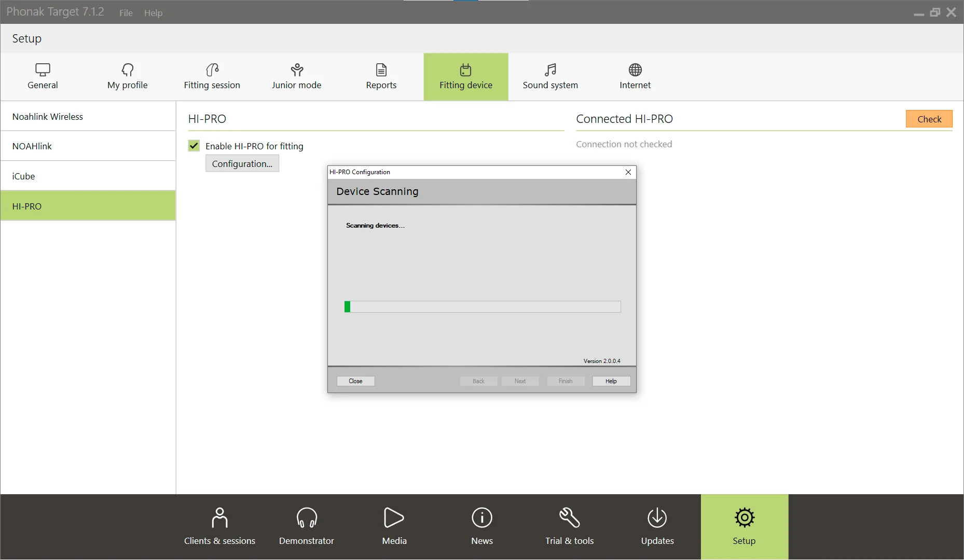Select HI-PRO in device list
Viewport: 964px width, 560px height.
point(88,206)
